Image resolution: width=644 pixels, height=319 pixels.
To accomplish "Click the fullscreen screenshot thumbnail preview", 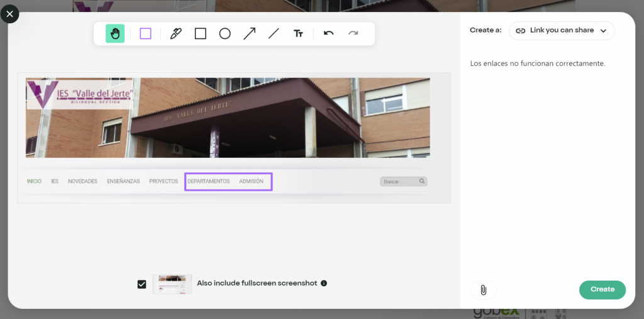I will 172,284.
